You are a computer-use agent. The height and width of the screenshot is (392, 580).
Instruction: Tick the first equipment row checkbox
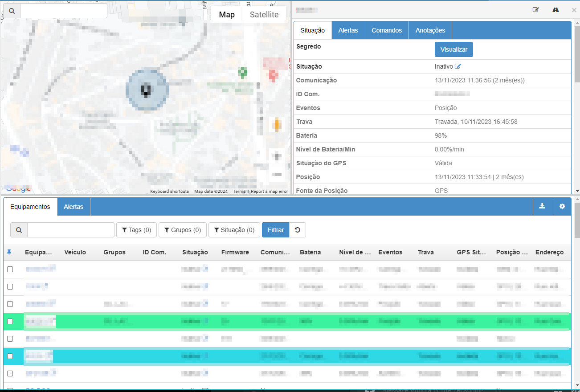coord(10,269)
